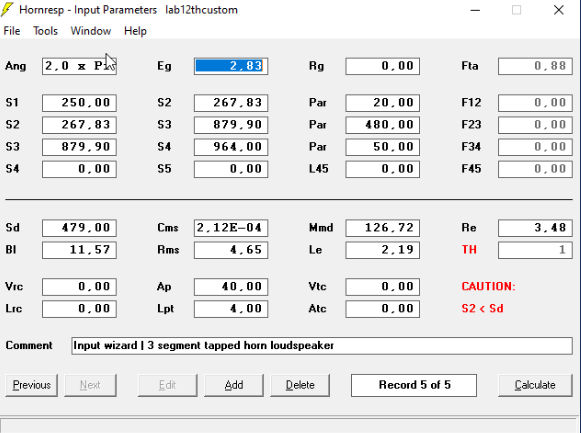The image size is (581, 433).
Task: Select the Bl field showing 11,57
Action: pyautogui.click(x=79, y=250)
